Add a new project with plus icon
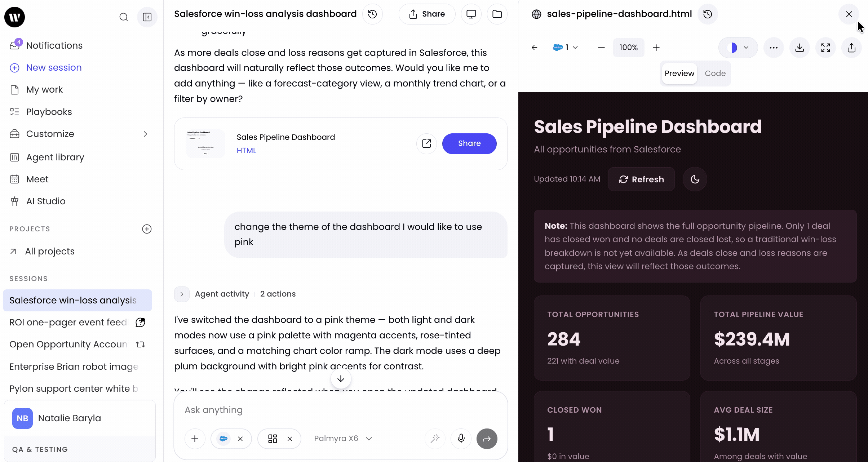Screen dimensions: 868x462 147,229
